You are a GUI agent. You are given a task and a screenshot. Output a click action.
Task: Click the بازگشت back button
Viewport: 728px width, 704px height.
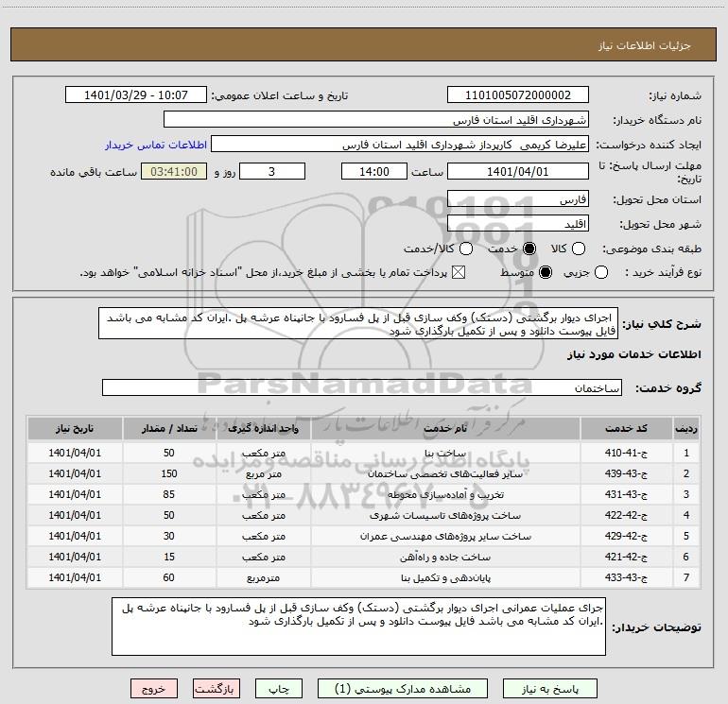[217, 689]
